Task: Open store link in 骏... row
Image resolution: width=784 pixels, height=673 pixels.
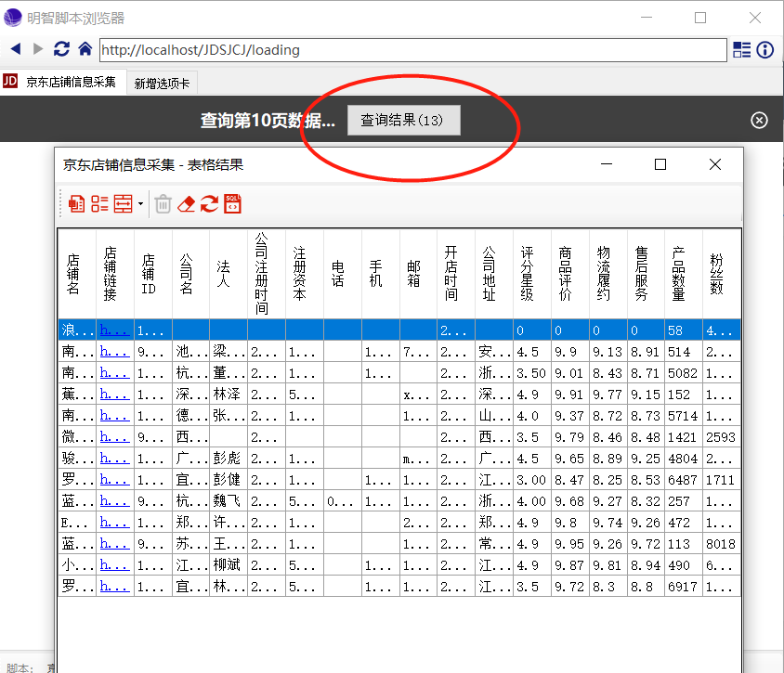Action: point(114,459)
